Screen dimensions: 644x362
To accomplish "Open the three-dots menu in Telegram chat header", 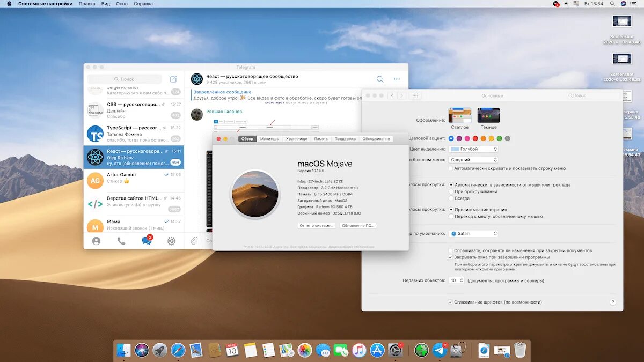I will point(397,79).
